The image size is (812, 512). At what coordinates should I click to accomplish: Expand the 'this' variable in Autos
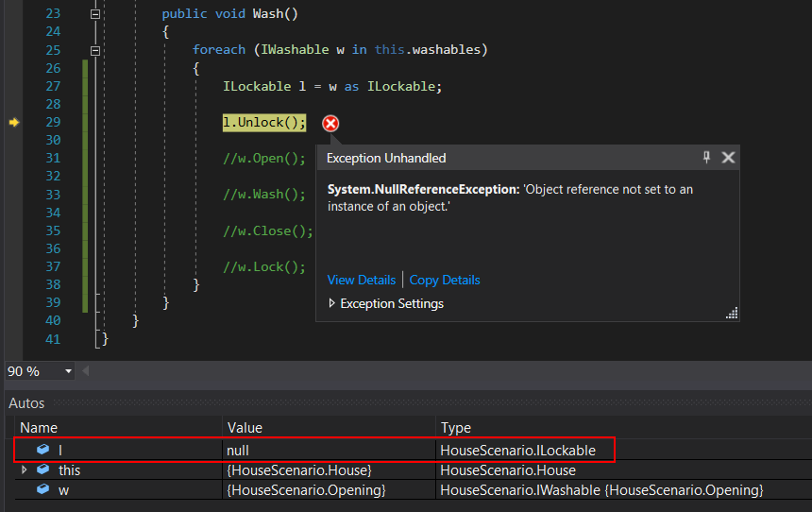point(24,470)
